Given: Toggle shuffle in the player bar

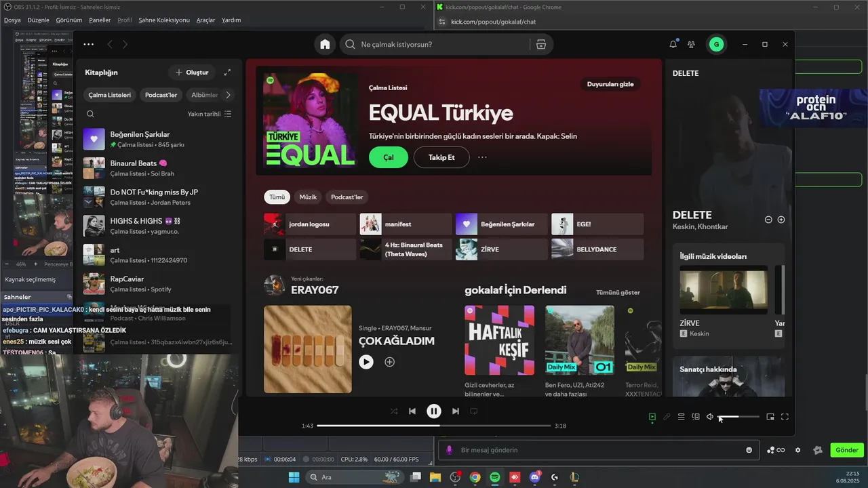Looking at the screenshot, I should tap(394, 411).
